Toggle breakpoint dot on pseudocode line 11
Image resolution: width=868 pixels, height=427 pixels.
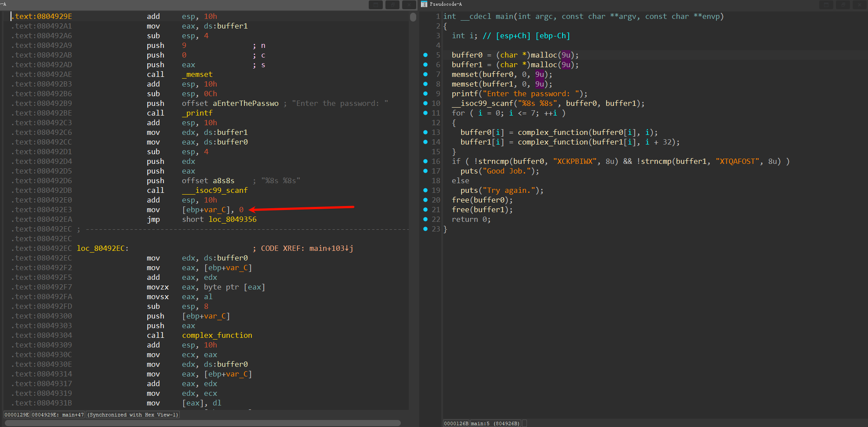[425, 113]
